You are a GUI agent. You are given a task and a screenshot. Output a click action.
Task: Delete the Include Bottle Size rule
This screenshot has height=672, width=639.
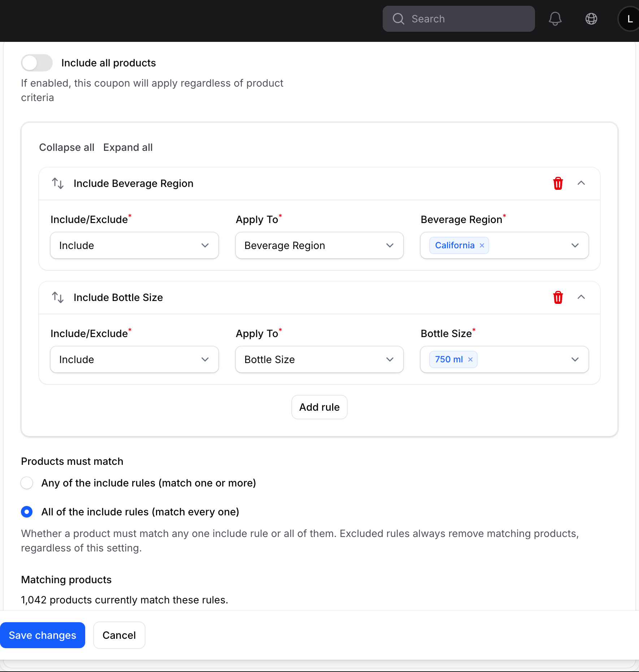558,297
